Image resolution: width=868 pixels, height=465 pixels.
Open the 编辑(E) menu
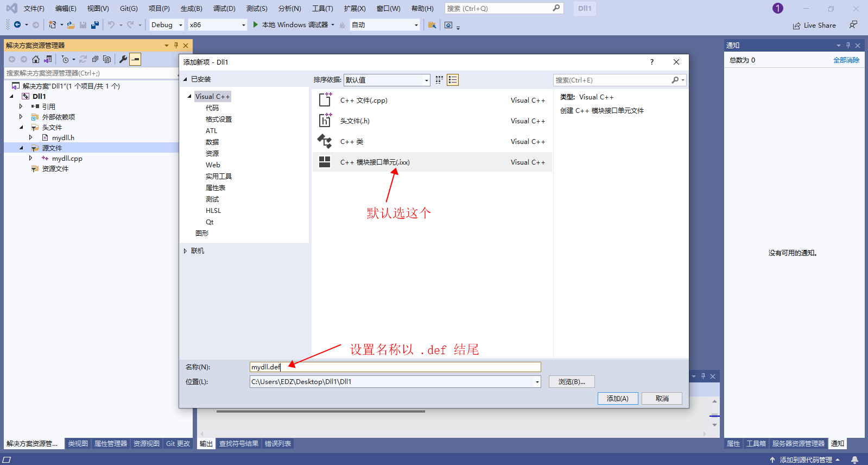pos(66,8)
